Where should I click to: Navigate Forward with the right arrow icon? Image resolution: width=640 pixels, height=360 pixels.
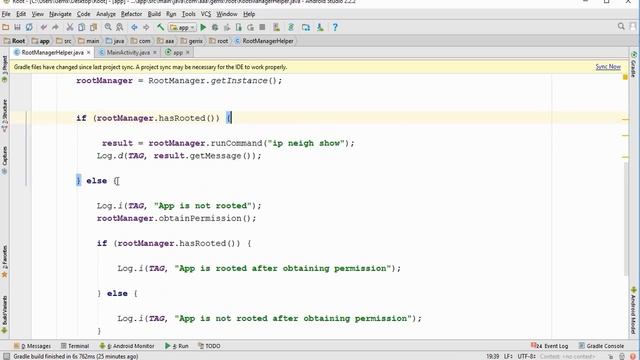(146, 27)
